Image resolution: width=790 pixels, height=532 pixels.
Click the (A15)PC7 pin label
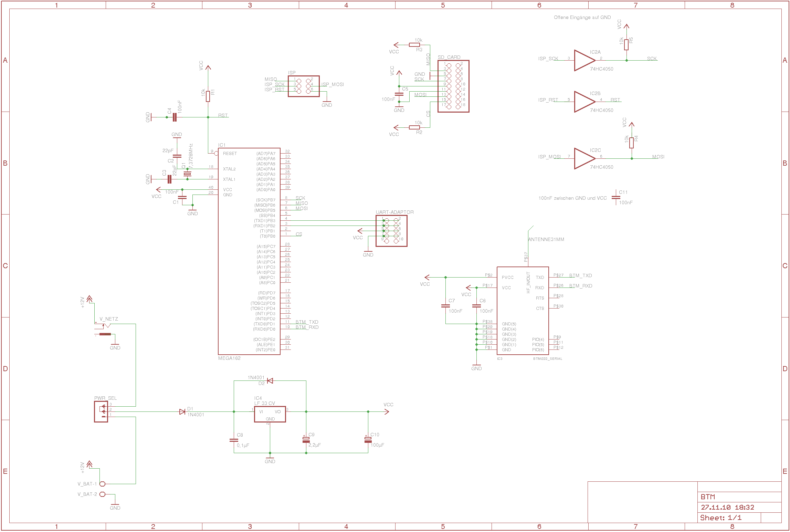click(x=266, y=247)
